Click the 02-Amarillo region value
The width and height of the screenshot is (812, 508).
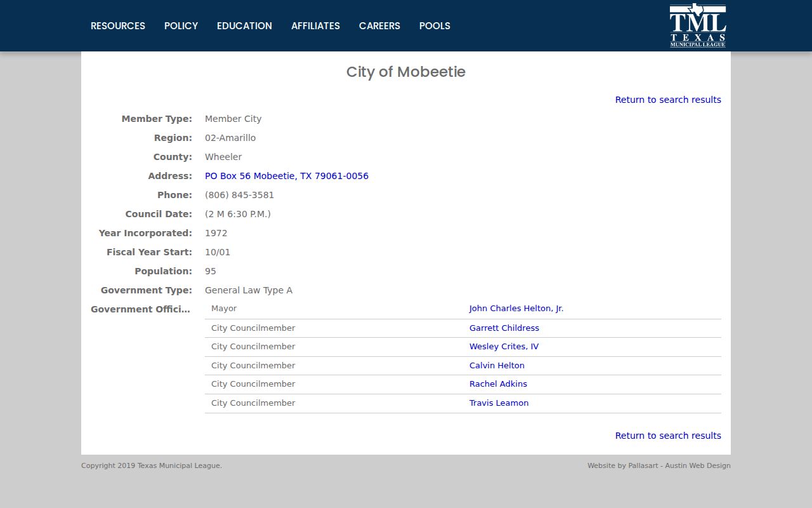[230, 138]
